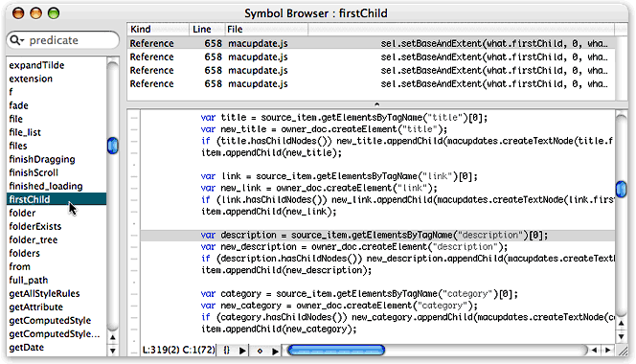Image resolution: width=636 pixels, height=364 pixels.
Task: Click the window resize grip in bottom corner
Action: tap(622, 351)
